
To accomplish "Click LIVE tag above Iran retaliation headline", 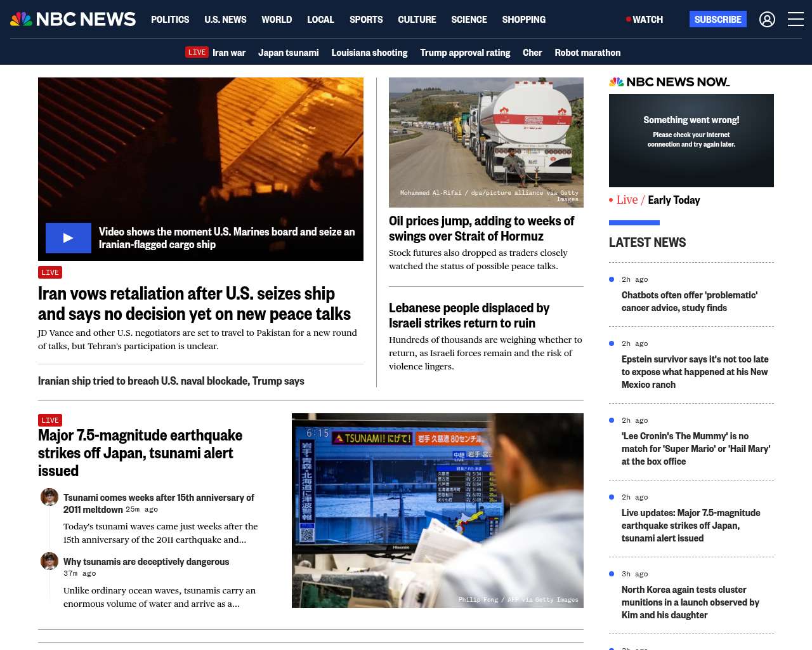I will (50, 272).
